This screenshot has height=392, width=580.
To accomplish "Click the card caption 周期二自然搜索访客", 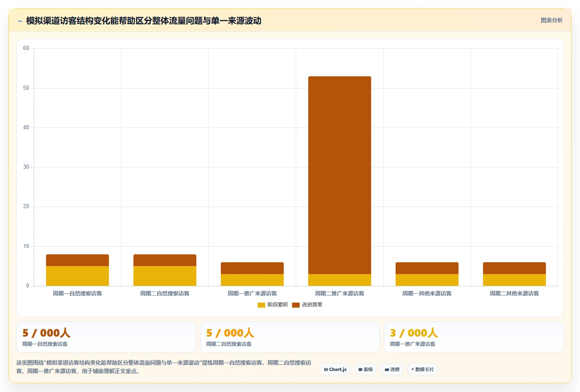I will pyautogui.click(x=229, y=344).
